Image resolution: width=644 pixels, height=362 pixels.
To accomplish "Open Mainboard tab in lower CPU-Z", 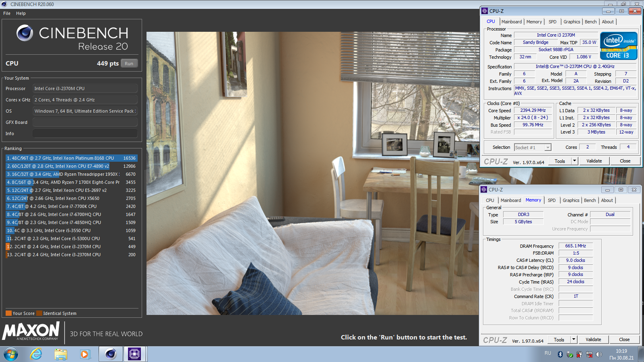I will tap(511, 200).
